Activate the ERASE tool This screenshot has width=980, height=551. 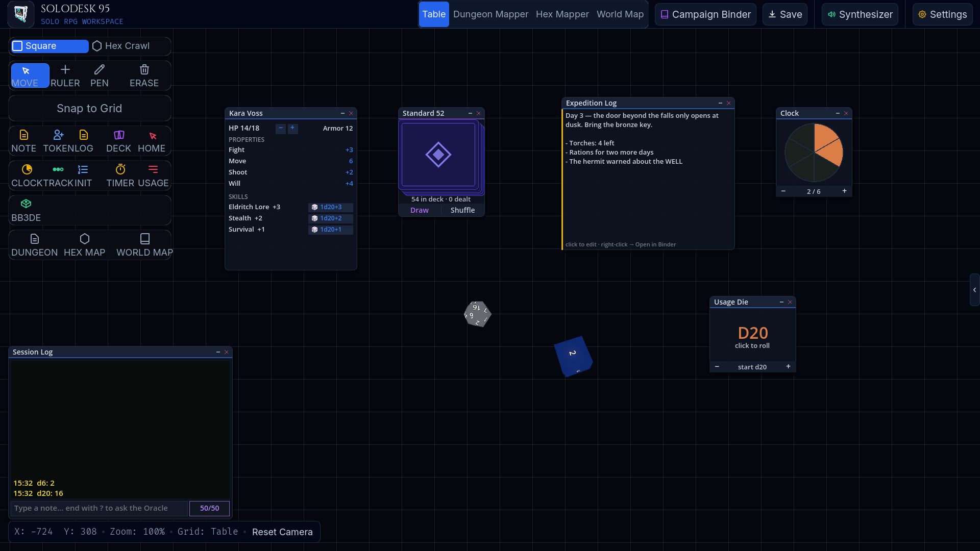pyautogui.click(x=144, y=76)
